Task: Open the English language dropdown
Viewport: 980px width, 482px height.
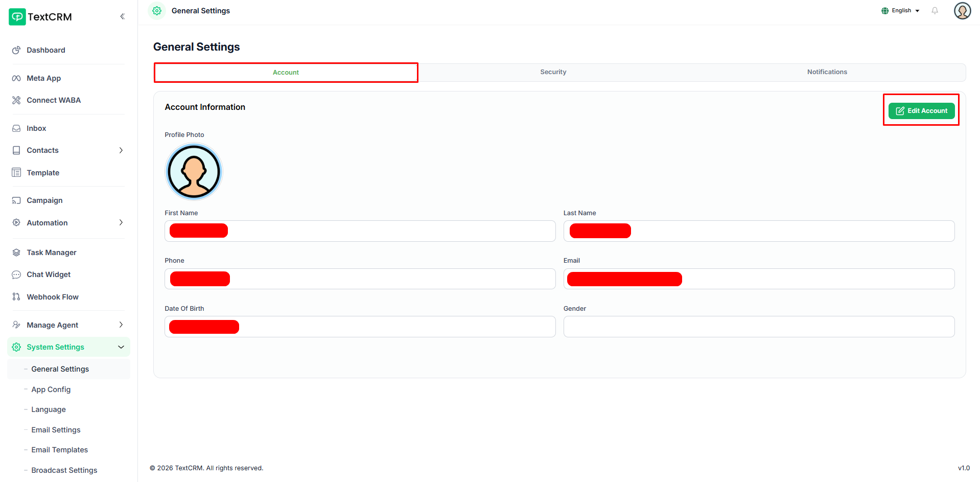Action: (x=901, y=11)
